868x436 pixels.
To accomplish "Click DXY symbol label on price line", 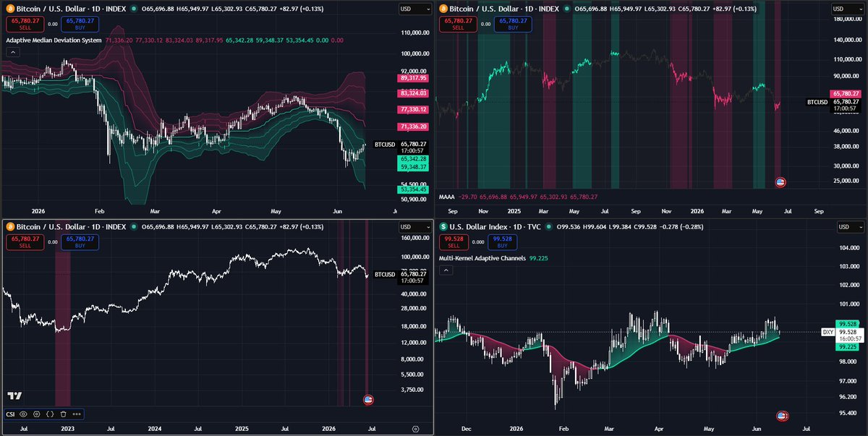I will 827,332.
